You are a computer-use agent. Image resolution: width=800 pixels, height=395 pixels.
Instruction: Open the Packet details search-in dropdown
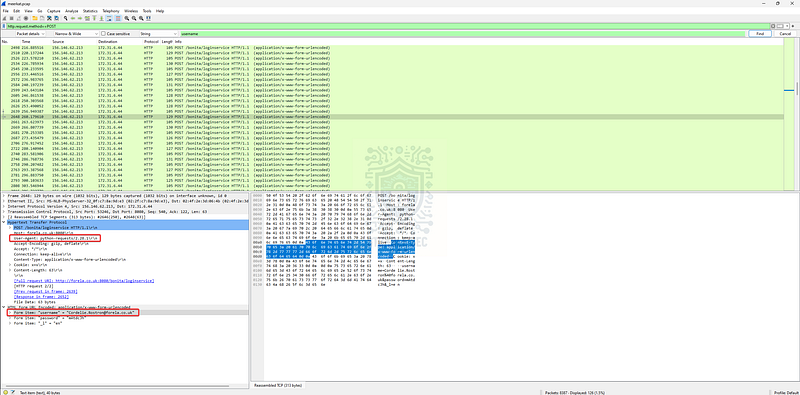click(x=31, y=33)
